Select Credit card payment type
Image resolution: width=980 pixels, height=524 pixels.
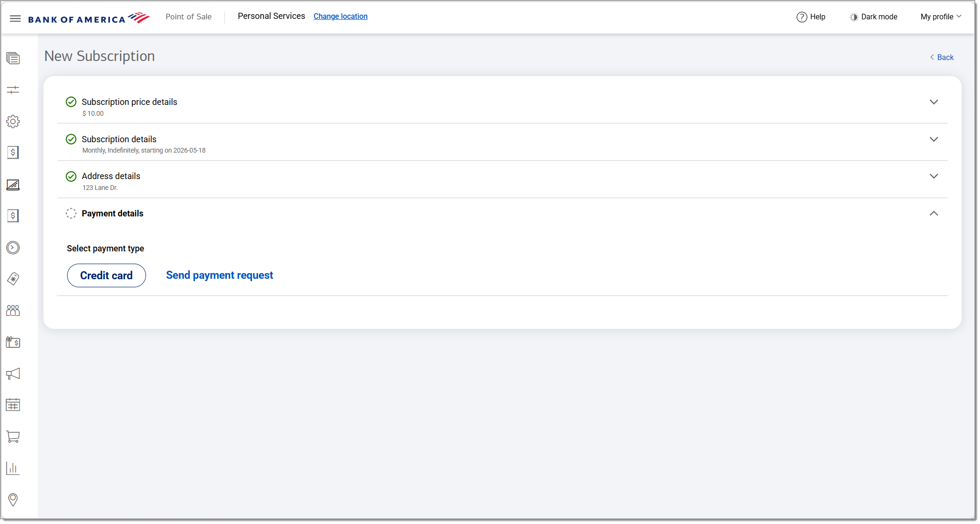(106, 275)
